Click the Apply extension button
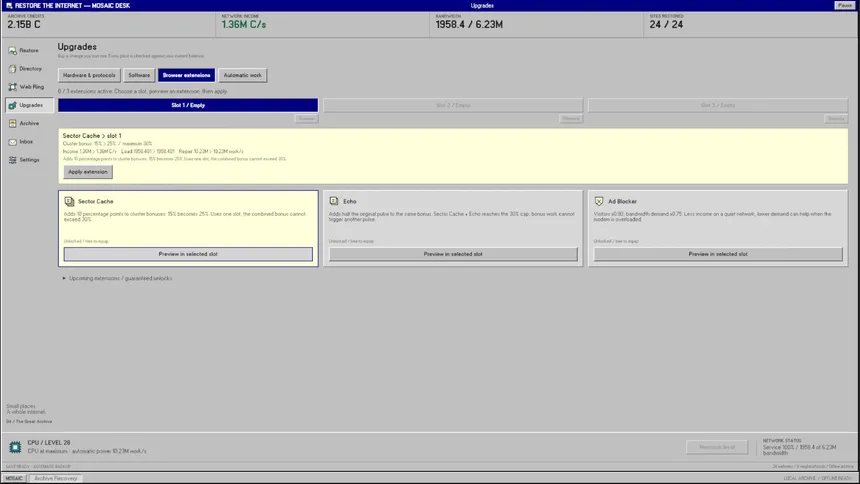Image resolution: width=860 pixels, height=484 pixels. (88, 172)
